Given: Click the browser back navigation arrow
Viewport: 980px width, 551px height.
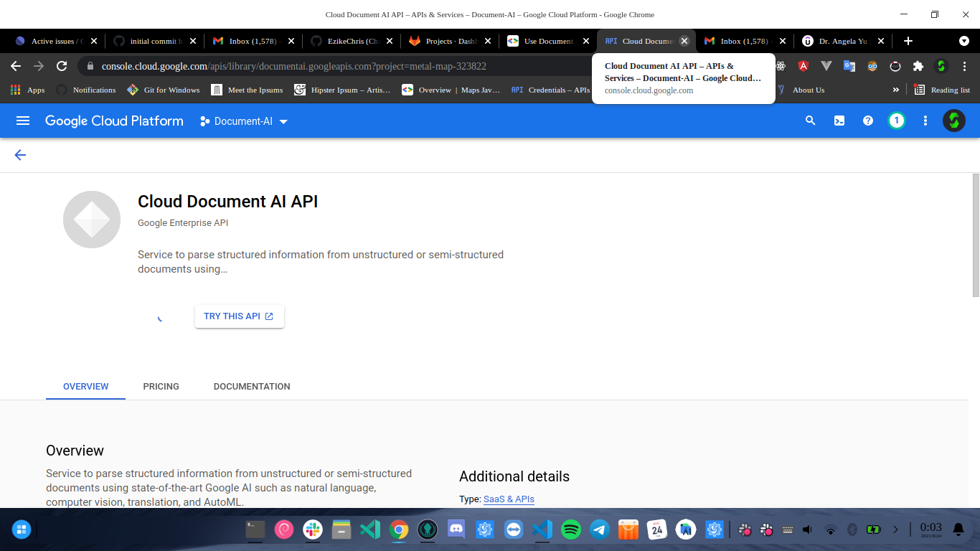Looking at the screenshot, I should tap(16, 66).
